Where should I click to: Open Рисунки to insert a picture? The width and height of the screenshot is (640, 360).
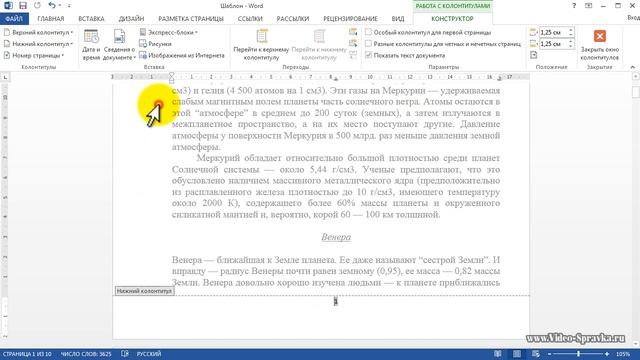155,44
